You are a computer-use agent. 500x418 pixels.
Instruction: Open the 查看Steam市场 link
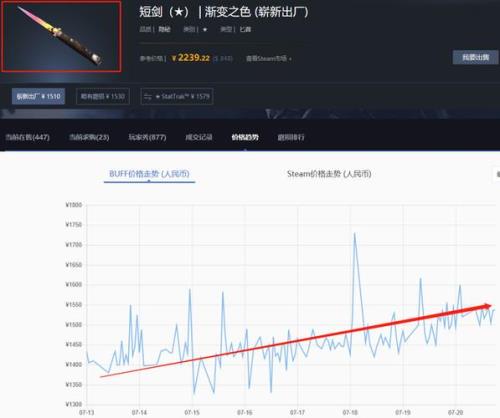(268, 58)
